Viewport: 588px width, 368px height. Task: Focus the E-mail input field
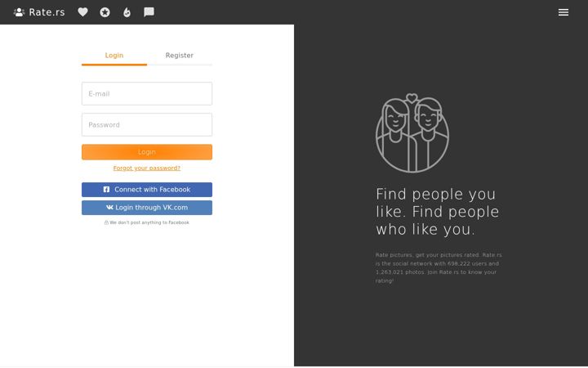(147, 94)
